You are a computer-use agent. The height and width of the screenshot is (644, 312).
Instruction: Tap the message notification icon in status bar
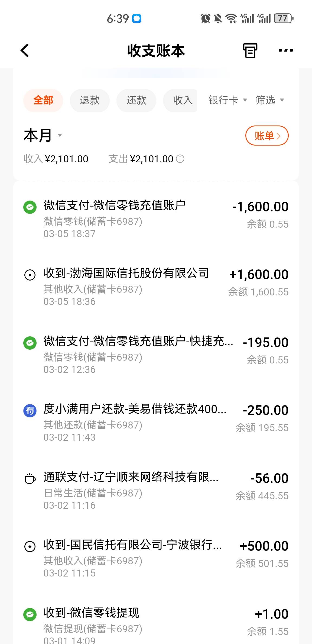pyautogui.click(x=136, y=19)
